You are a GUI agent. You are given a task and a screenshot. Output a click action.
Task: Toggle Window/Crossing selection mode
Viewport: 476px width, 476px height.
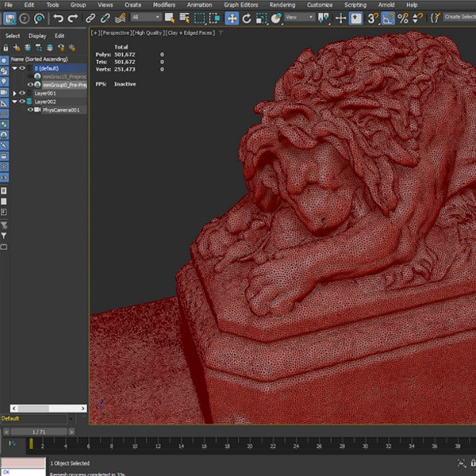point(215,18)
